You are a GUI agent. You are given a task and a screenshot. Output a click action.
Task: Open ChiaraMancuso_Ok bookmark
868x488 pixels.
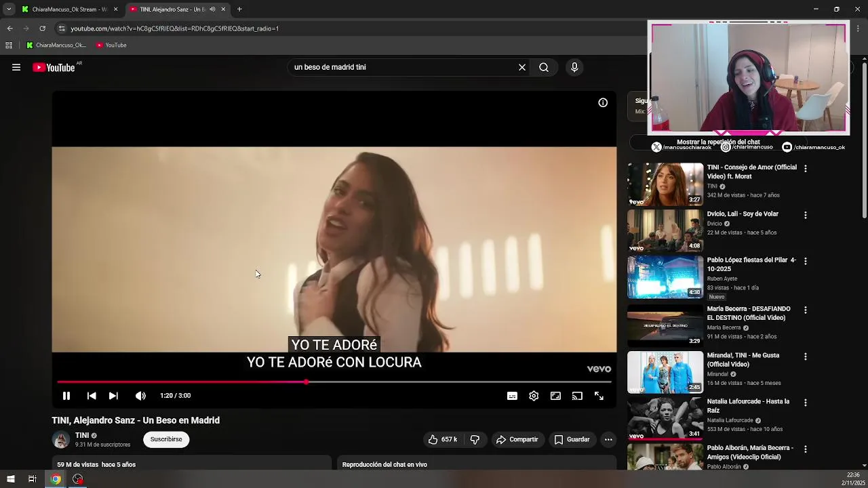[56, 45]
